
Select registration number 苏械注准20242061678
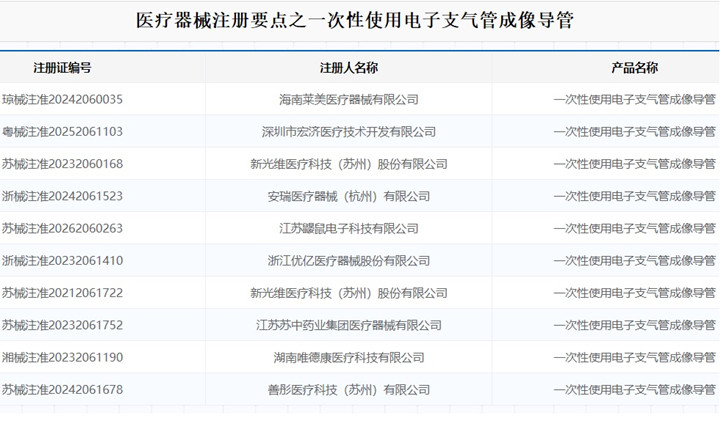coord(62,390)
